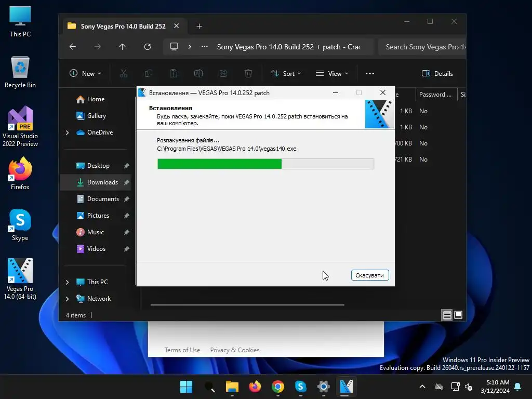Click the Copy toolbar icon

[x=149, y=73]
